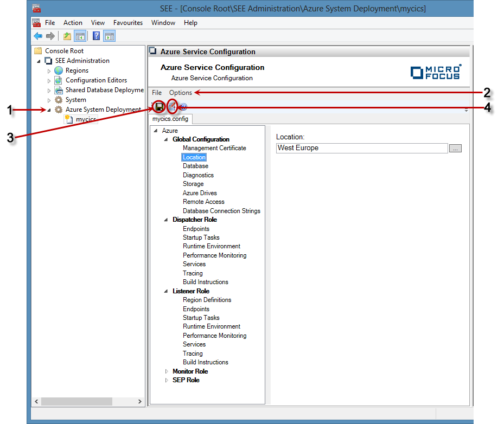
Task: Expand the Monitor Role section
Action: point(167,371)
